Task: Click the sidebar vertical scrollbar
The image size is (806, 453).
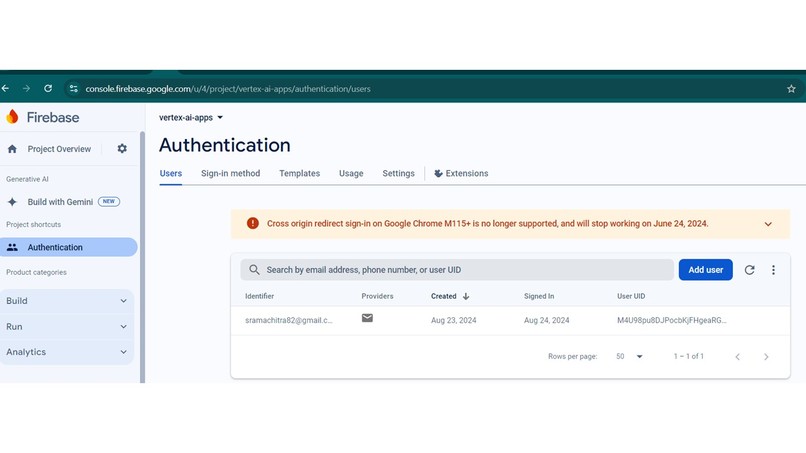Action: [x=142, y=257]
